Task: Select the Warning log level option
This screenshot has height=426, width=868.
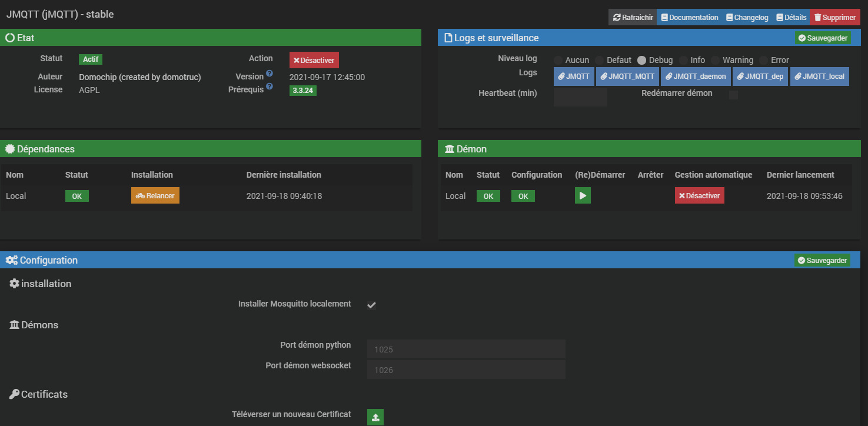Action: point(716,60)
